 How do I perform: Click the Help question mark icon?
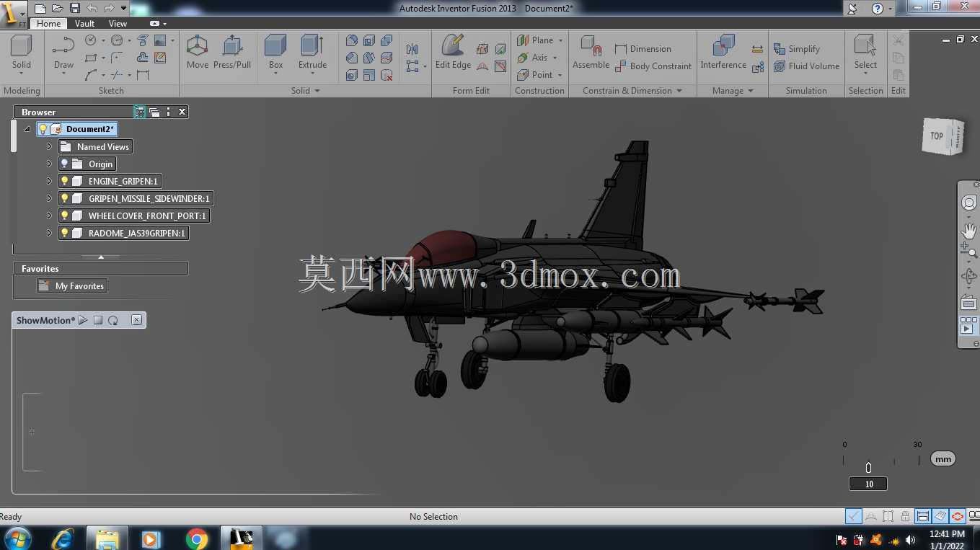point(878,9)
